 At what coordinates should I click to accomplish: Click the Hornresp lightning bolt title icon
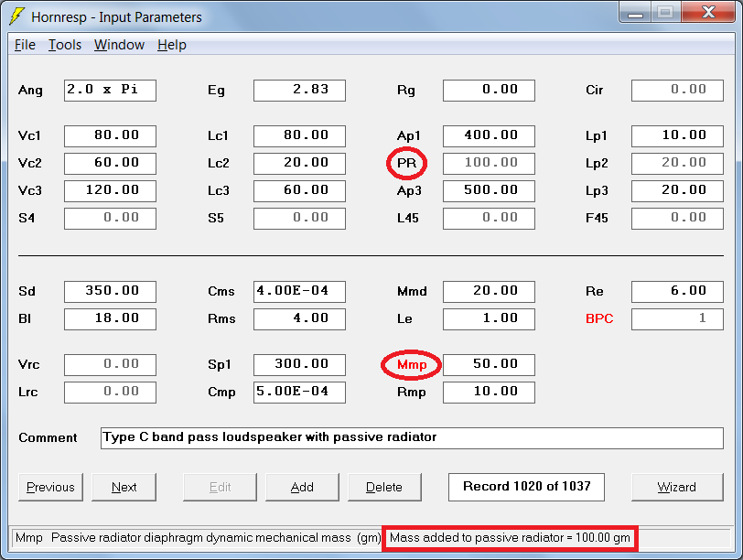click(x=17, y=16)
